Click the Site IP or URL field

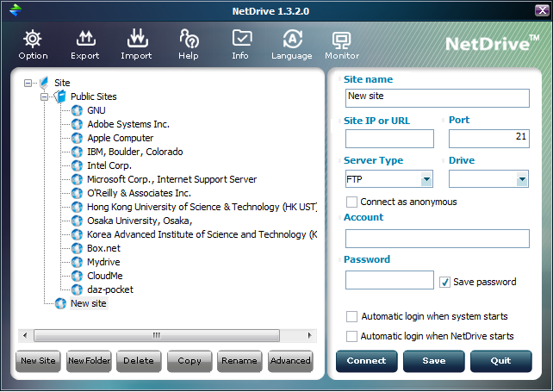coord(389,139)
